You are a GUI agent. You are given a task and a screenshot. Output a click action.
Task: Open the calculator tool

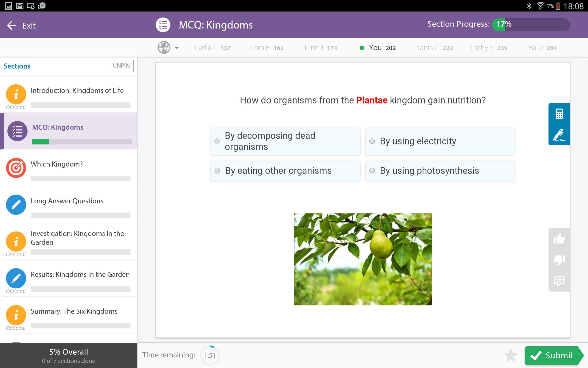coord(559,114)
